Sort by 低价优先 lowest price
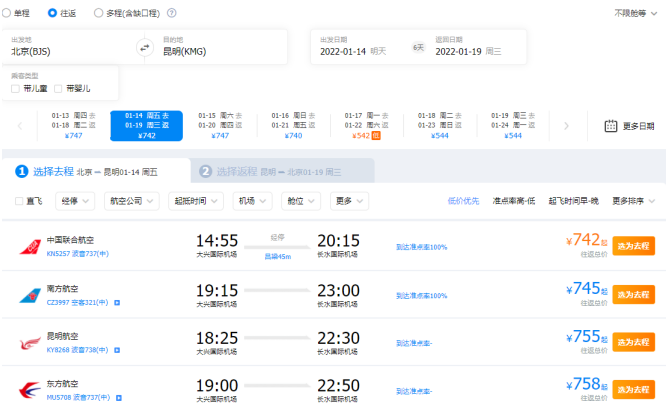Image resolution: width=670 pixels, height=406 pixels. tap(463, 201)
